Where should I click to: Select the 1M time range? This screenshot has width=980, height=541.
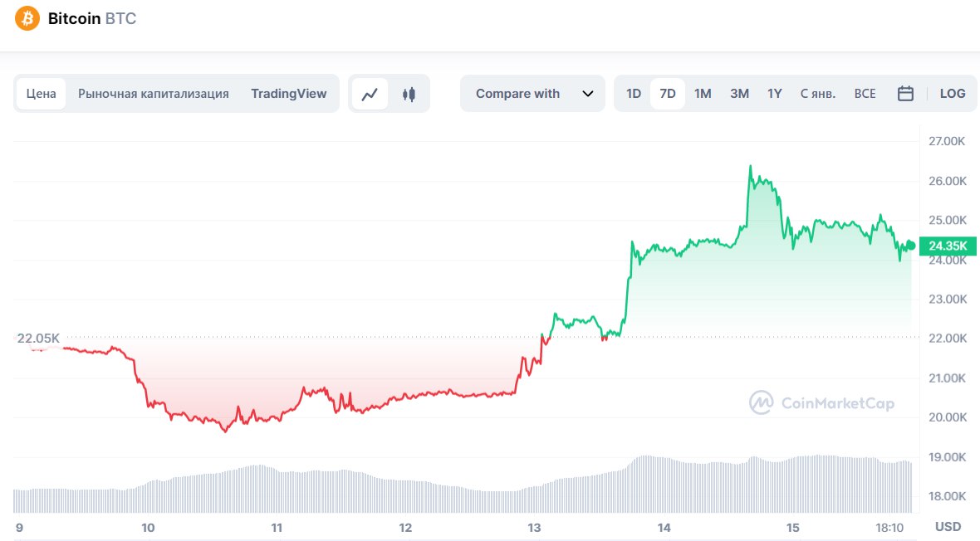pyautogui.click(x=703, y=94)
